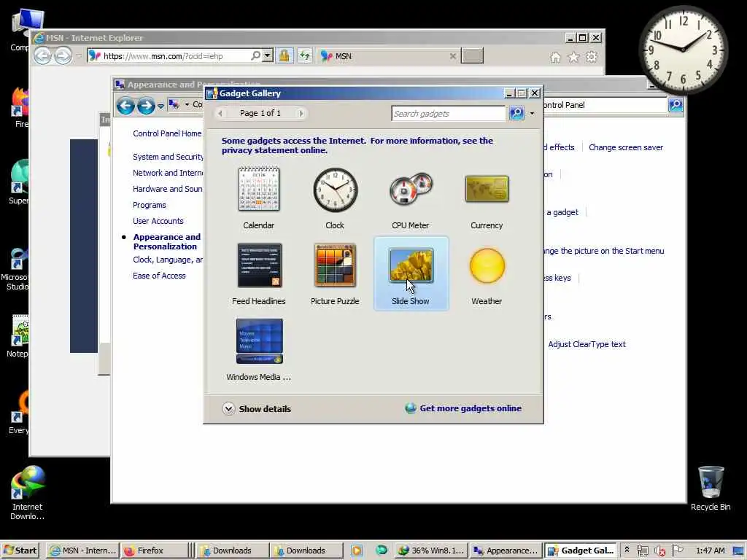Select the Clock gadget in the gallery
747x560 pixels.
[335, 190]
